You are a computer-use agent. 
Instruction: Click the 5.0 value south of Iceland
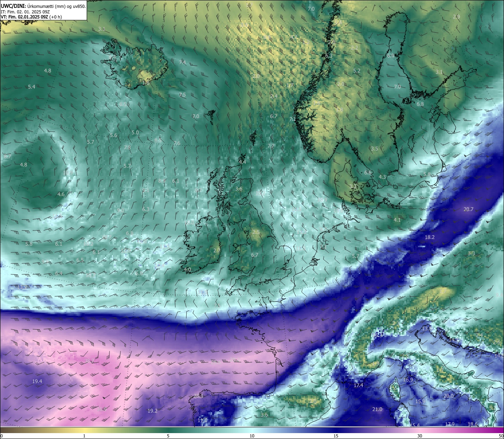[135, 132]
